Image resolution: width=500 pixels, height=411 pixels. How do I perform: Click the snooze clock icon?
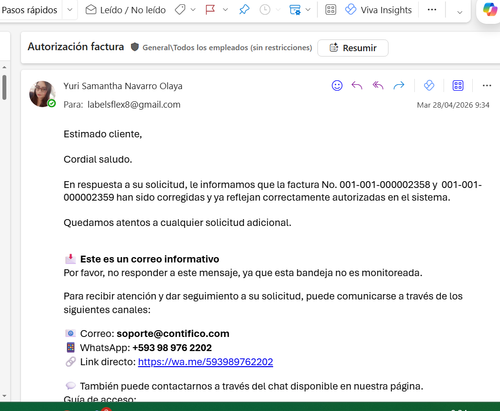tap(265, 10)
